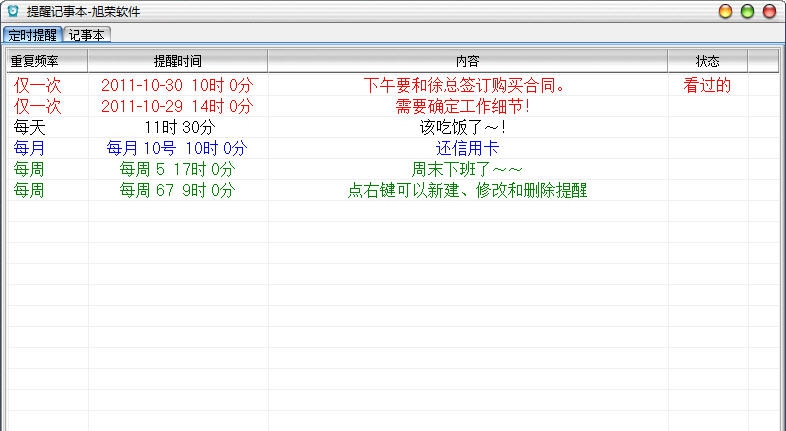Image resolution: width=786 pixels, height=431 pixels.
Task: Select the 每月 frequency cell
Action: 30,148
